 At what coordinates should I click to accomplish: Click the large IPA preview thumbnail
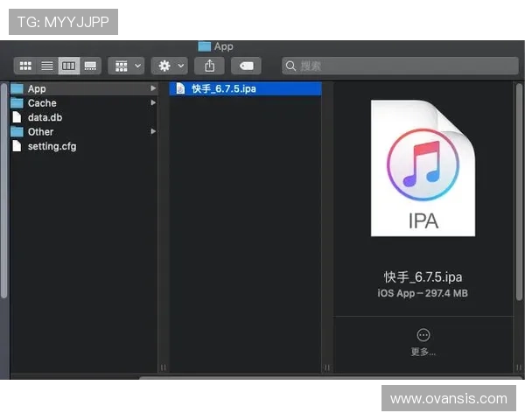(x=423, y=168)
